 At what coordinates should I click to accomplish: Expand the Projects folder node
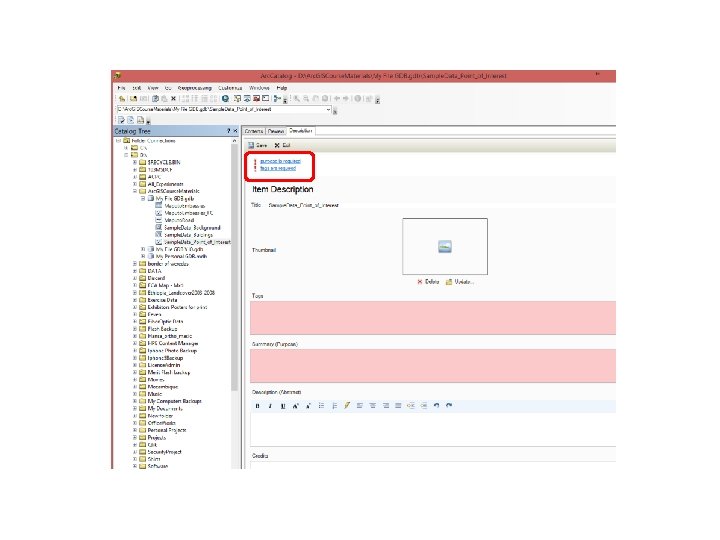tap(135, 438)
